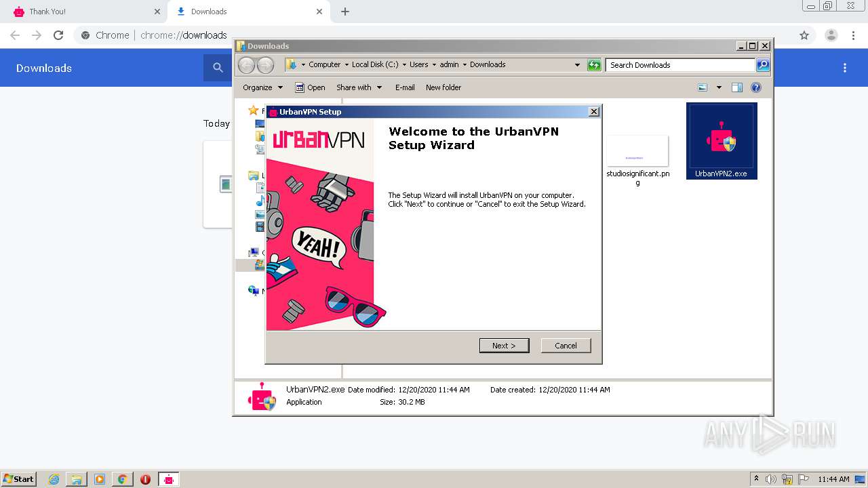Open Windows Media Player taskbar icon

(x=100, y=479)
